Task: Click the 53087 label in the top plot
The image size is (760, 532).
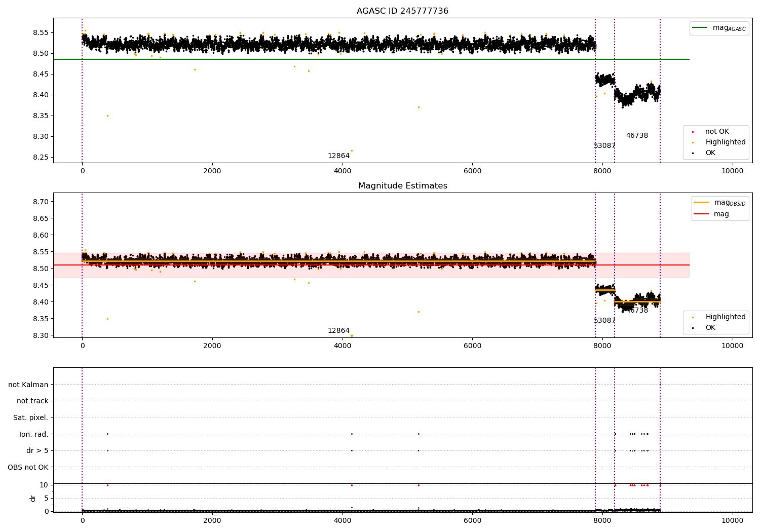Action: tap(604, 146)
